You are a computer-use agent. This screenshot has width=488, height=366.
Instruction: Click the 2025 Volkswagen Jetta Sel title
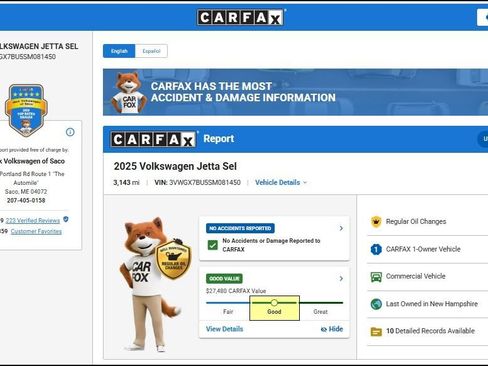point(175,166)
